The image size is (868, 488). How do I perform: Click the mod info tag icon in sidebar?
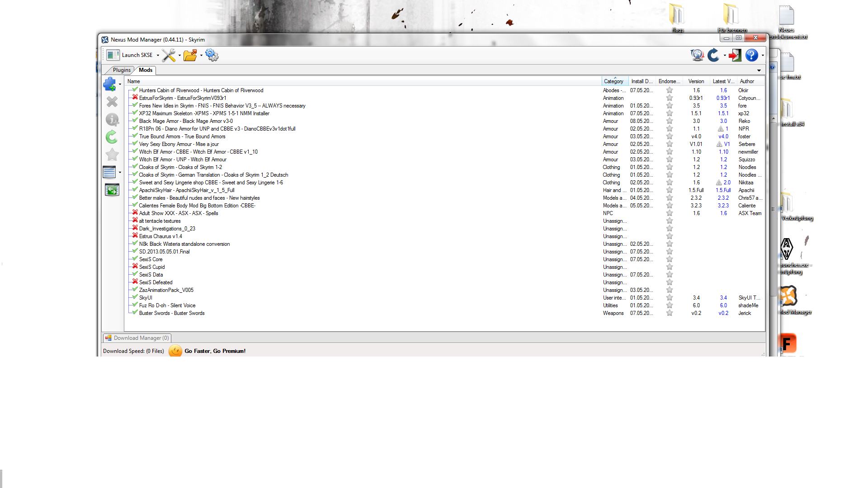pyautogui.click(x=112, y=119)
